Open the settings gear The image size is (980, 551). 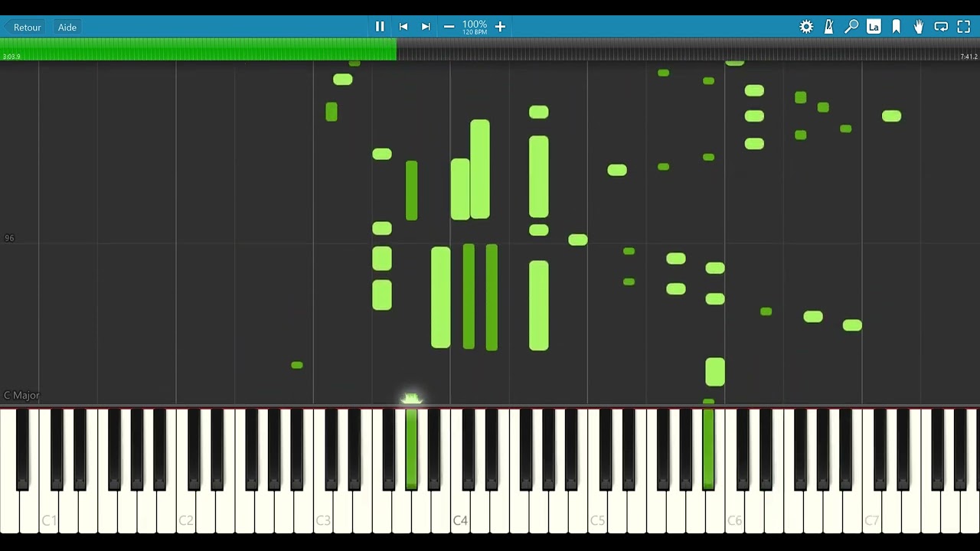click(806, 27)
